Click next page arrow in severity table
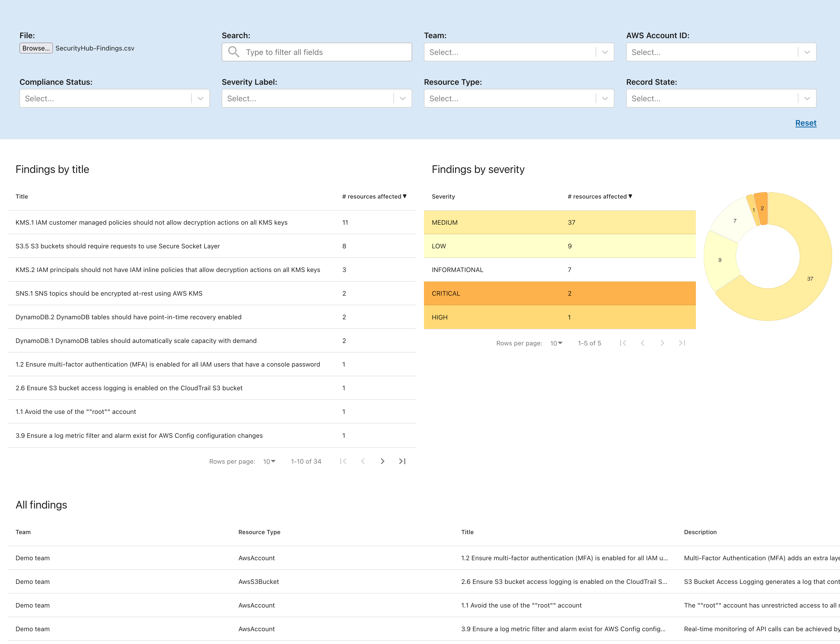 662,343
